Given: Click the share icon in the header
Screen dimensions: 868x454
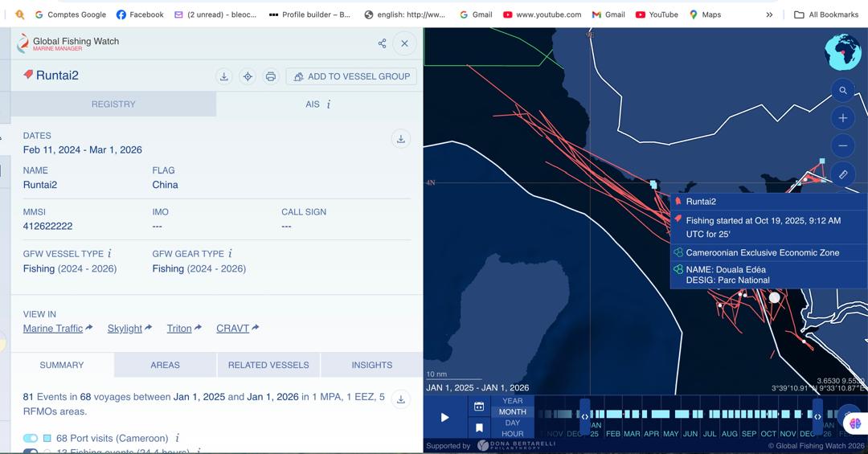Looking at the screenshot, I should tap(382, 43).
